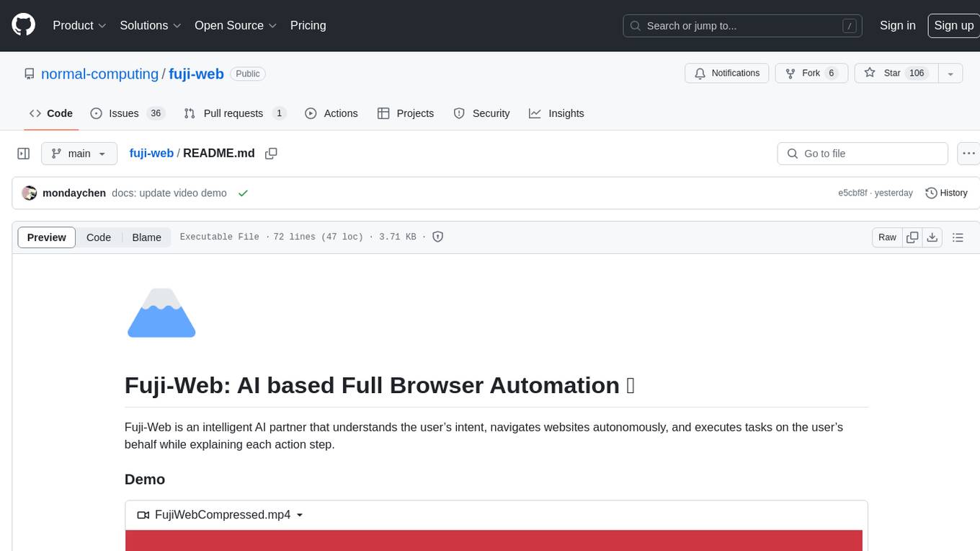Screen dimensions: 980x551
Task: Click the Fuji-Web AI based heading
Action: click(x=380, y=385)
